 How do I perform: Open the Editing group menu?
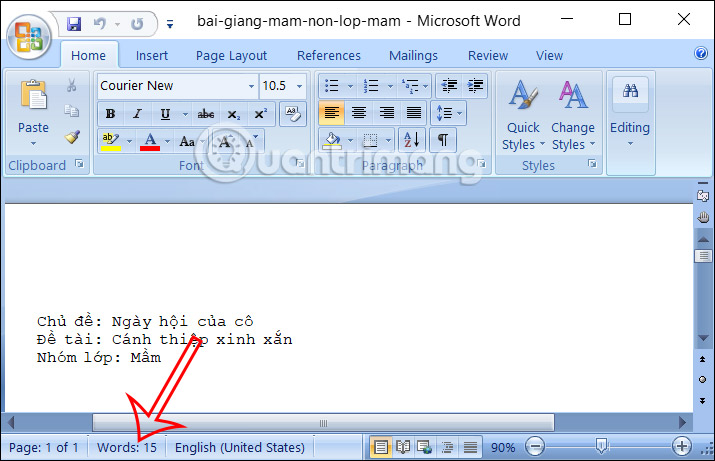coord(630,114)
